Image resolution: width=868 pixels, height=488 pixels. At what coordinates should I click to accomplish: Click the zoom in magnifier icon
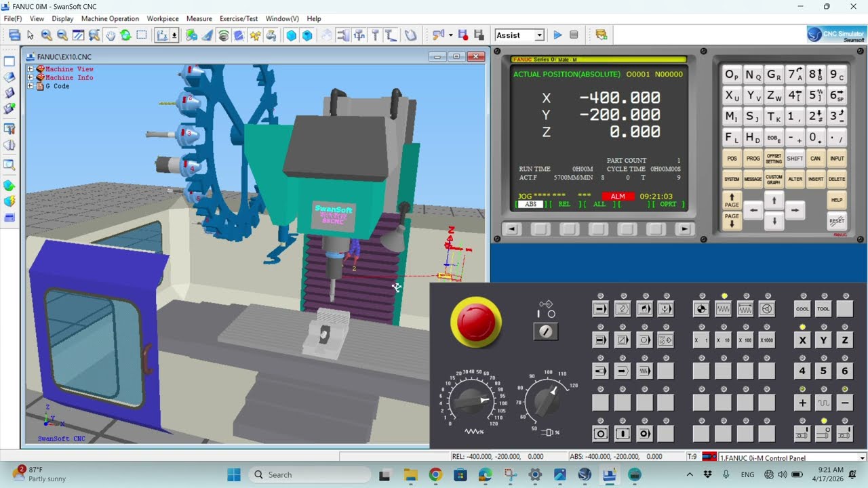coord(46,35)
